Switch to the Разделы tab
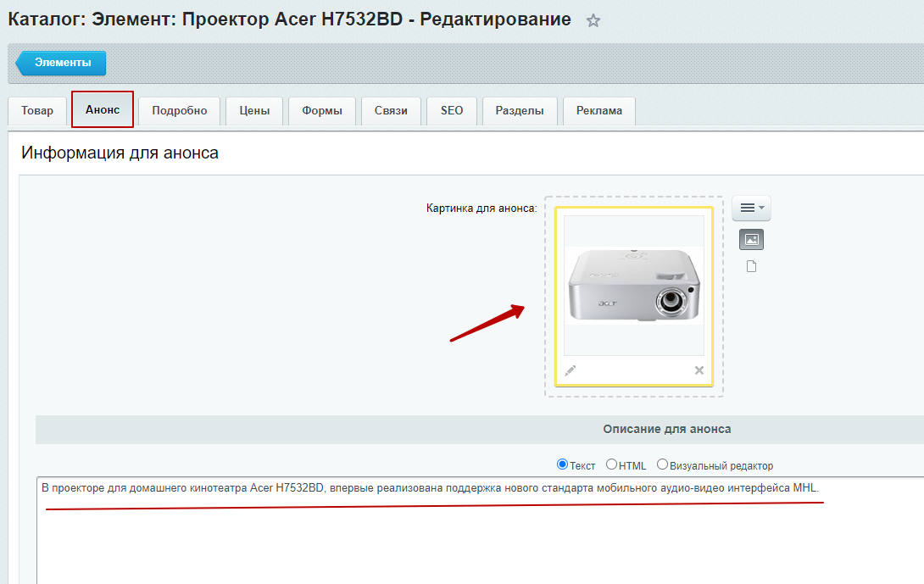 tap(520, 111)
